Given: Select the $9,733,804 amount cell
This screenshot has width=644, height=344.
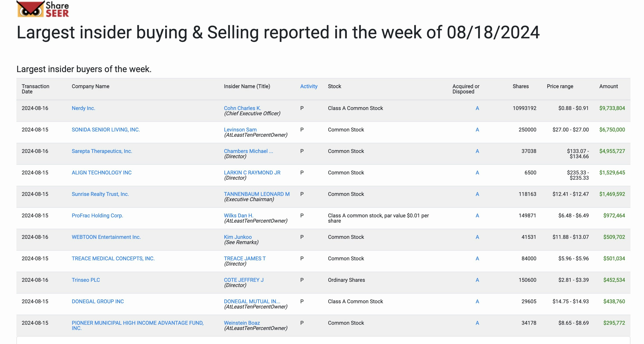Looking at the screenshot, I should 612,108.
